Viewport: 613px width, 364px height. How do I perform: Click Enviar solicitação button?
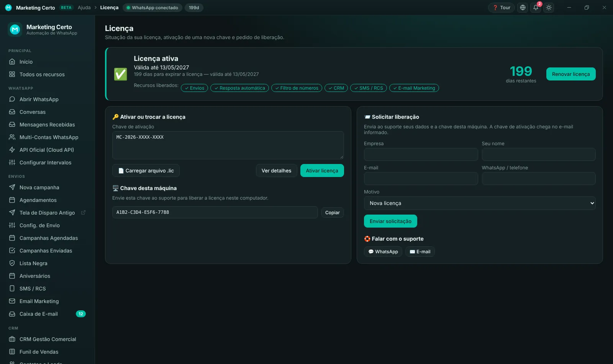pos(390,221)
